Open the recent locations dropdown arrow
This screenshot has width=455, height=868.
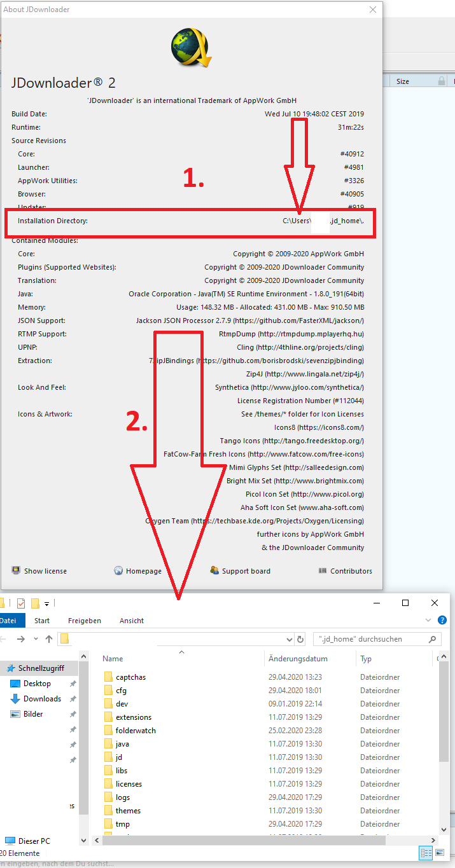click(x=36, y=639)
